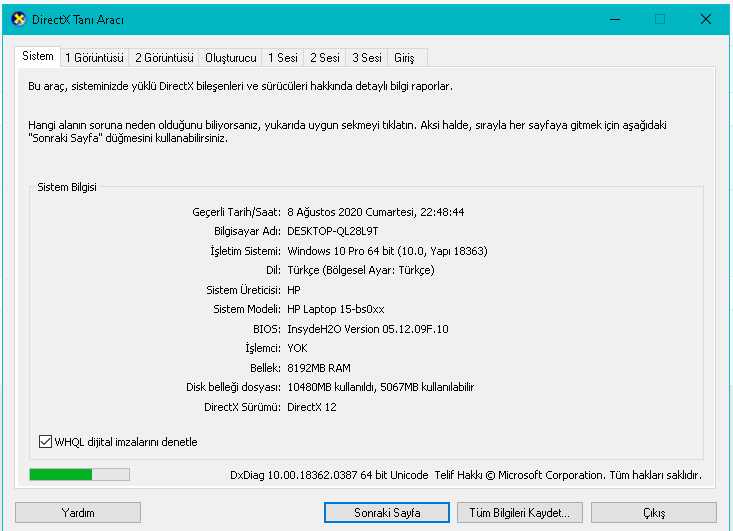The width and height of the screenshot is (733, 531).
Task: Go to the 1 Sesi tab
Action: (x=283, y=58)
